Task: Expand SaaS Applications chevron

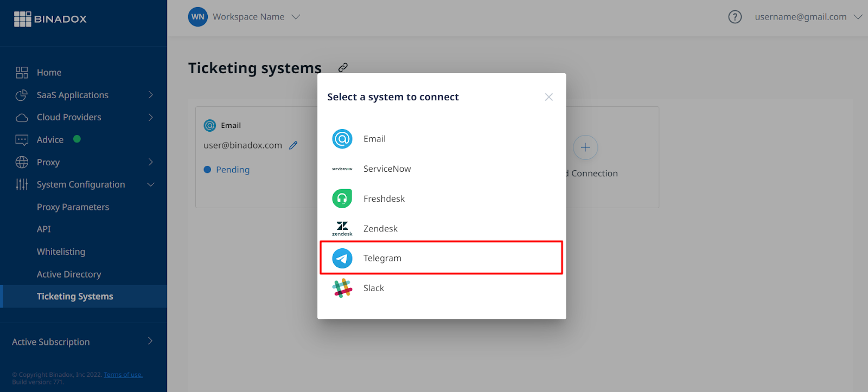Action: click(151, 95)
